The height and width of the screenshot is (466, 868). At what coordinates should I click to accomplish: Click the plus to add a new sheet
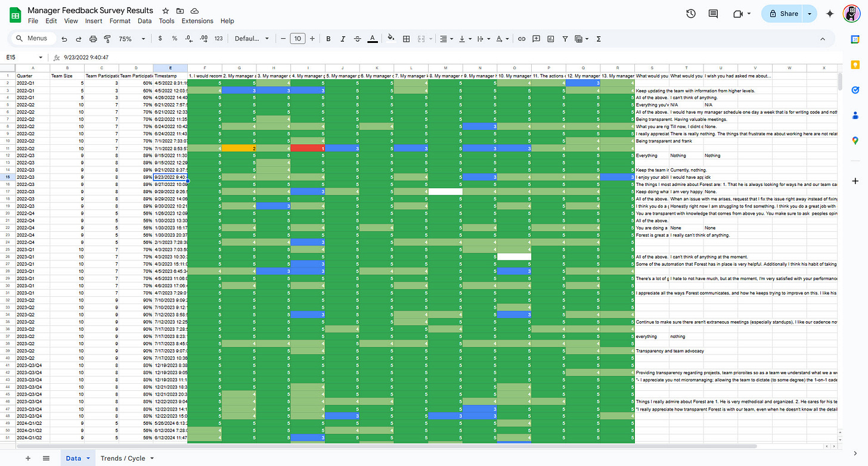[x=27, y=458]
